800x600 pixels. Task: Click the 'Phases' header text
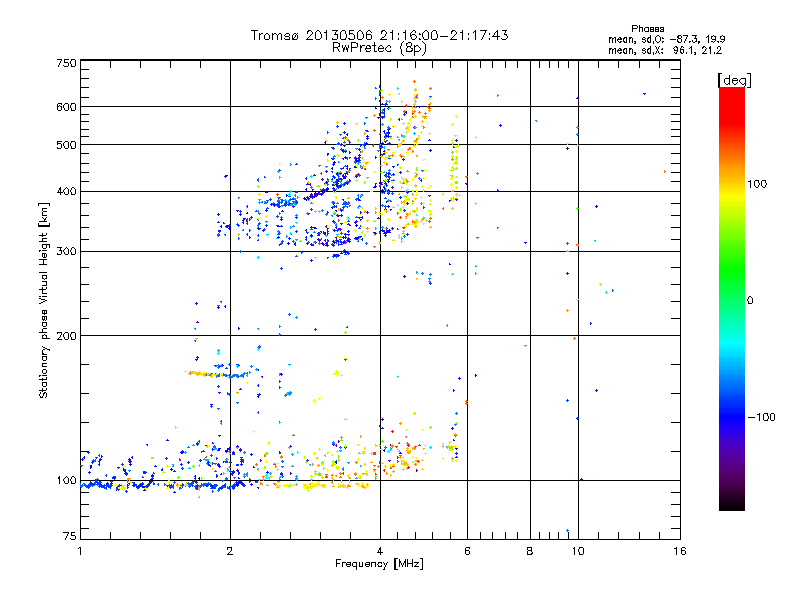pyautogui.click(x=647, y=29)
